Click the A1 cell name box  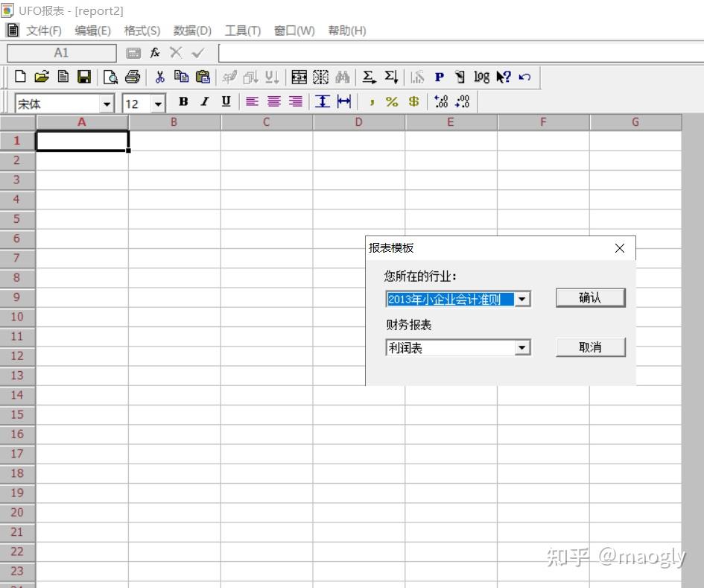coord(62,53)
